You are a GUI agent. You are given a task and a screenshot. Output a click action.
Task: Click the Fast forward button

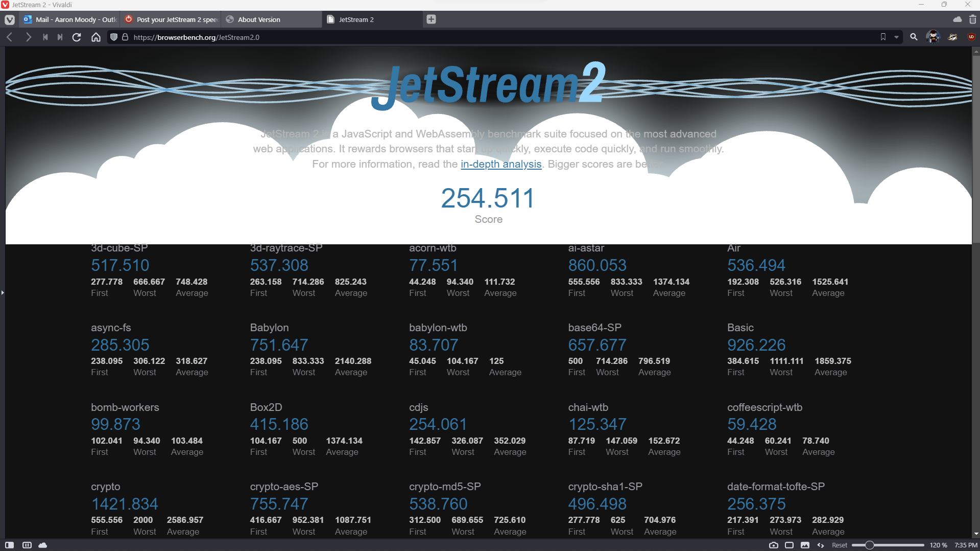click(x=60, y=37)
